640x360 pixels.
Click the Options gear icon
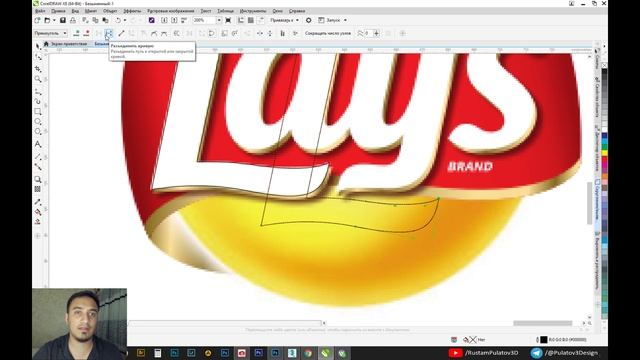[309, 20]
